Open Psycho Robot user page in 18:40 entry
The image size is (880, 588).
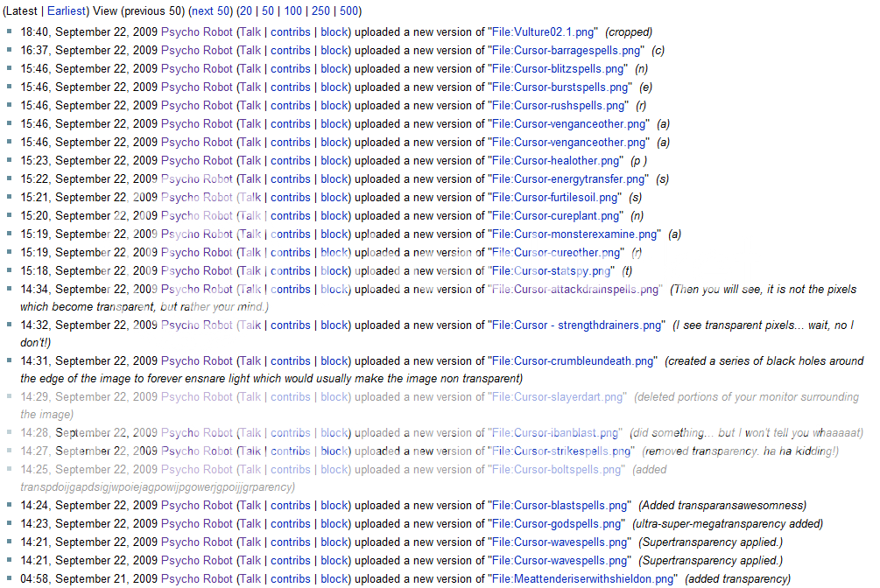197,31
